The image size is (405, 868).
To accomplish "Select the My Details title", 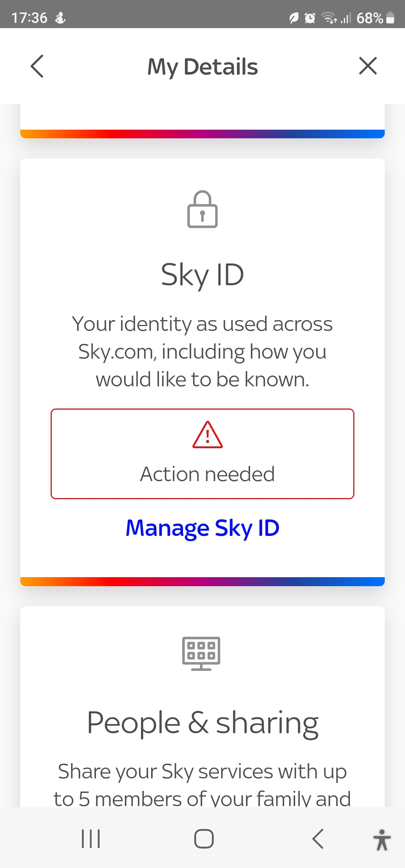I will coord(202,66).
